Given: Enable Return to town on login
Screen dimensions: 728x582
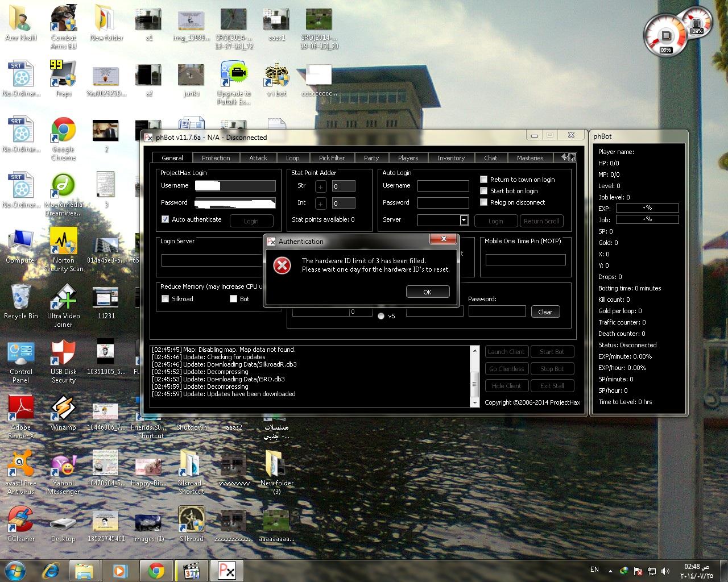Looking at the screenshot, I should tap(484, 180).
